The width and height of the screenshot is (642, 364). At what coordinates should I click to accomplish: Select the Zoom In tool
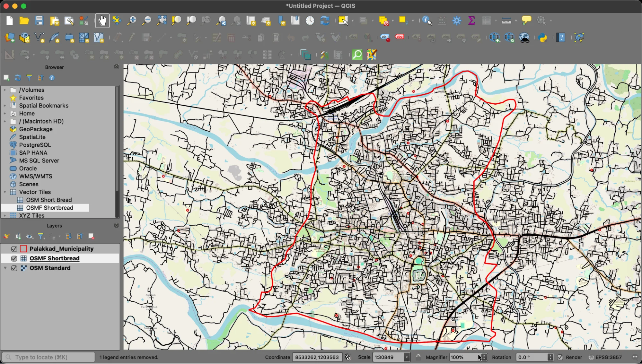[x=132, y=20]
